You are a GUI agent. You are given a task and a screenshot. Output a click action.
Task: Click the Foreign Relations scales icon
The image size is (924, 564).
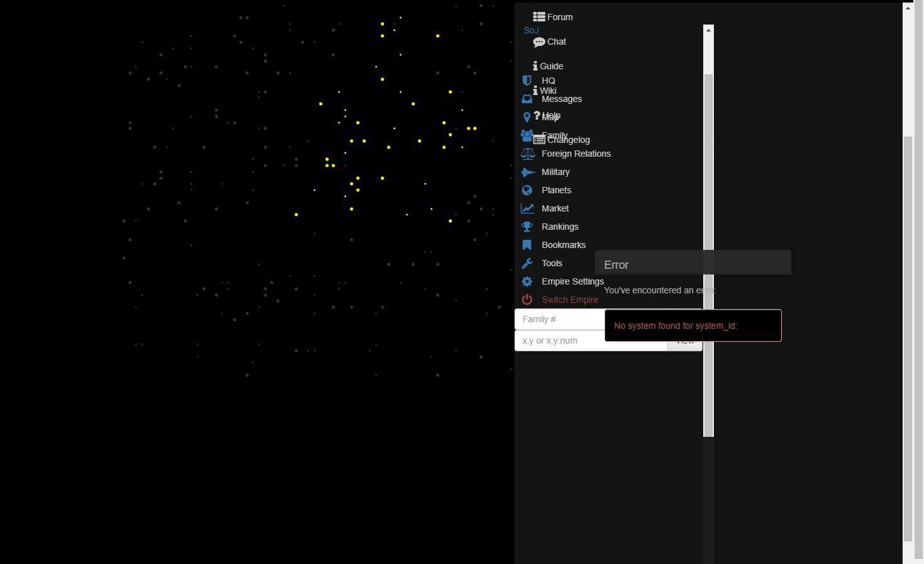click(528, 154)
